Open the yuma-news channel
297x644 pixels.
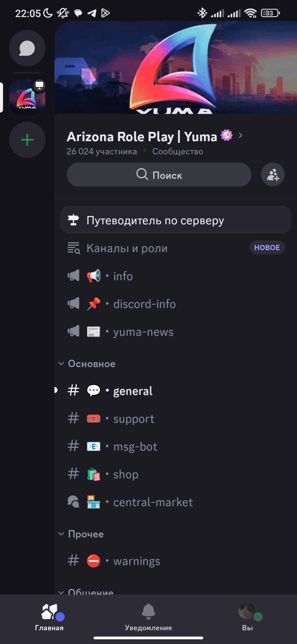click(x=143, y=332)
